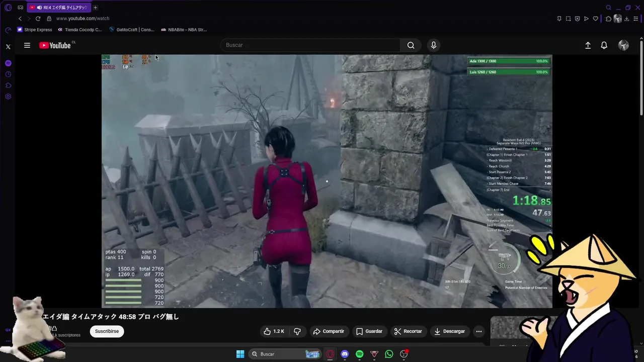Save video with Guardar button
This screenshot has width=644, height=362.
(369, 331)
